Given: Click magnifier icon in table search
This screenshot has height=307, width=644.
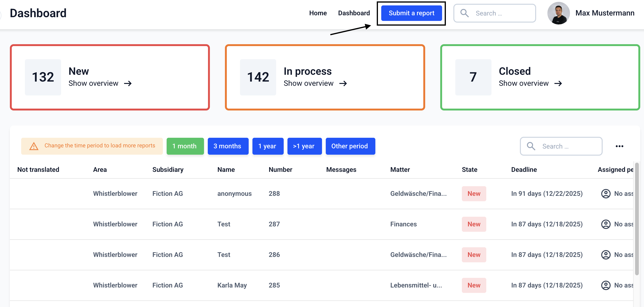Looking at the screenshot, I should point(531,146).
